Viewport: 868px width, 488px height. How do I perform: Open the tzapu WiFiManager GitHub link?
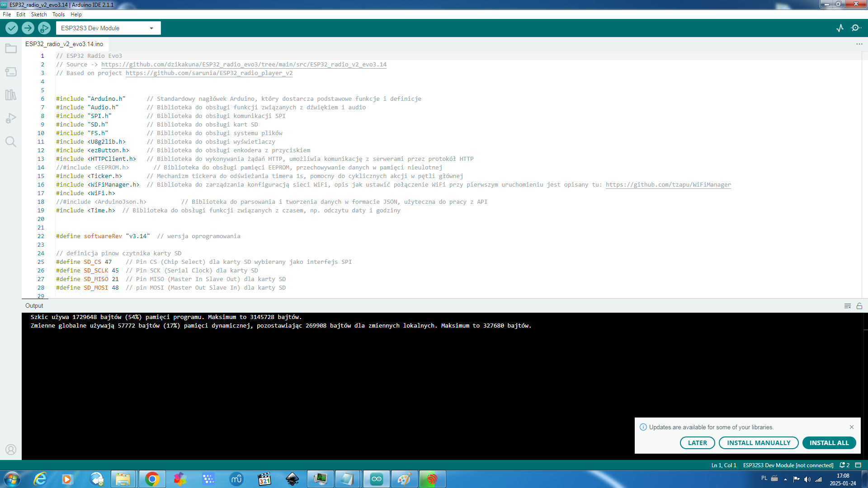click(668, 185)
